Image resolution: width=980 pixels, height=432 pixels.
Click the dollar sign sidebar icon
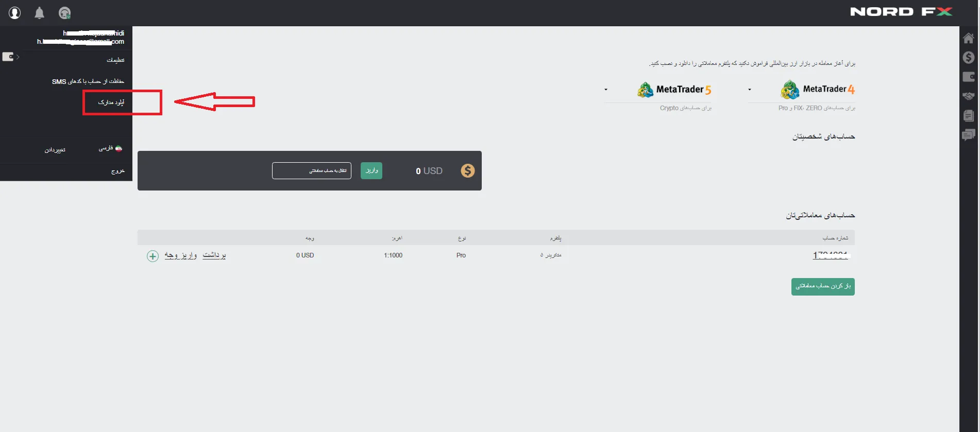[968, 57]
